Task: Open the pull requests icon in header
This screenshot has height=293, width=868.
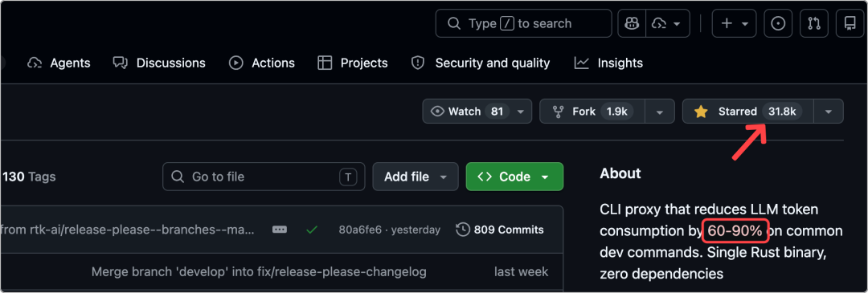Action: [813, 24]
